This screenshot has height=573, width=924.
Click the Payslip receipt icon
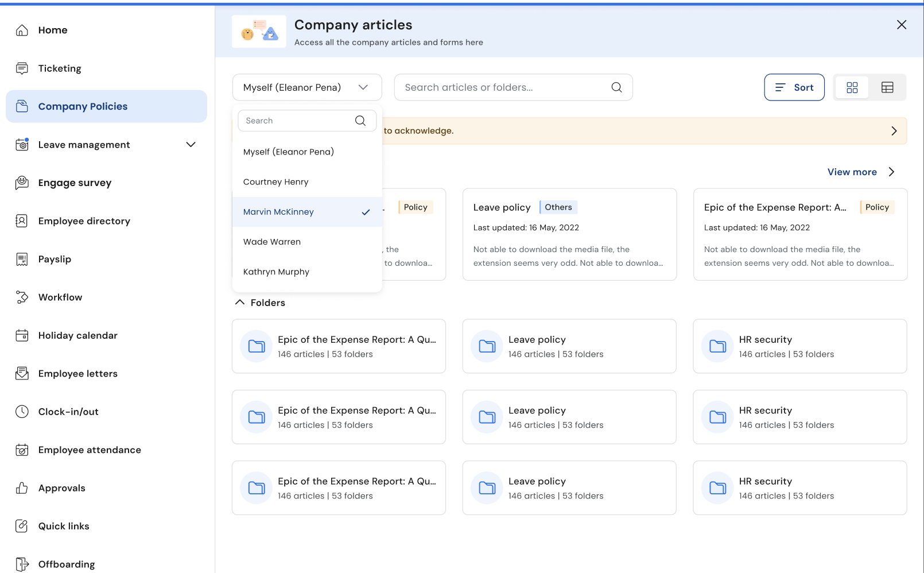point(22,260)
